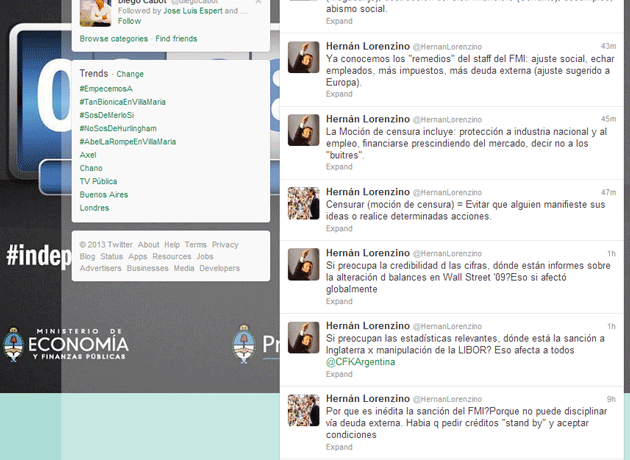The image size is (630, 460).
Task: Click the crowd avatar on the 9h tweet
Action: pyautogui.click(x=303, y=410)
